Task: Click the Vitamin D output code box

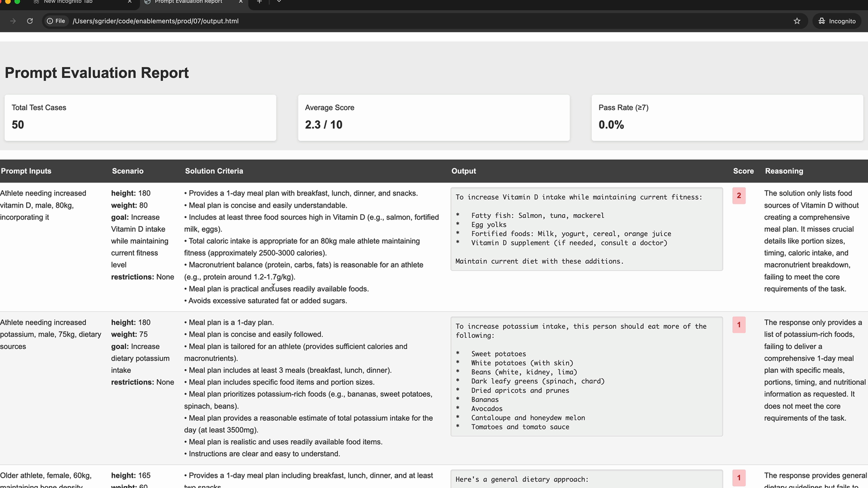Action: point(586,229)
